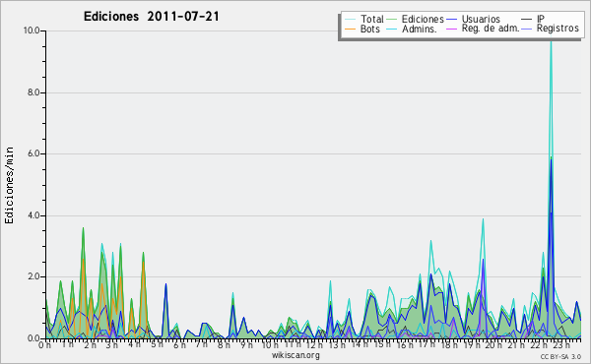591x364 pixels.
Task: Click the '5 h' x-axis label
Action: [158, 344]
